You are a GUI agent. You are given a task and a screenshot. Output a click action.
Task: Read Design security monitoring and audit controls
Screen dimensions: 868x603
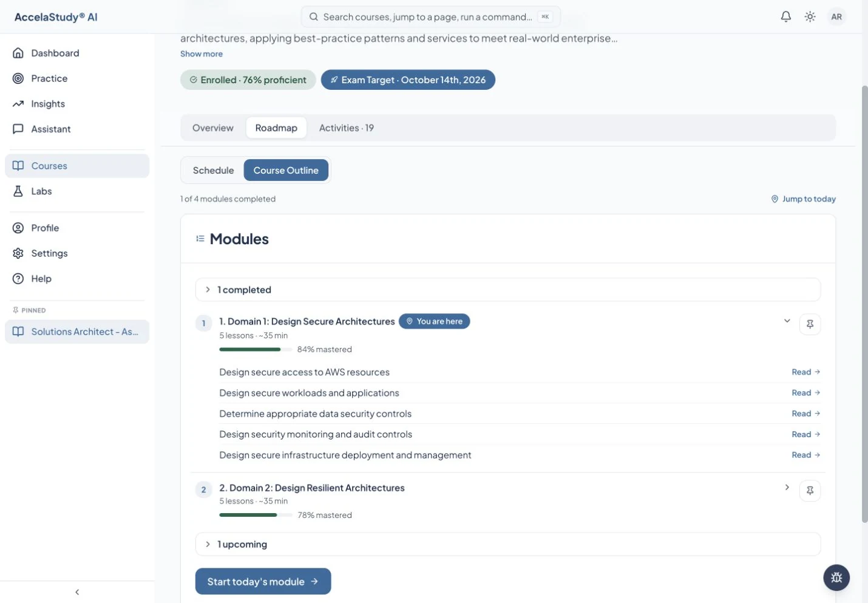click(x=805, y=434)
